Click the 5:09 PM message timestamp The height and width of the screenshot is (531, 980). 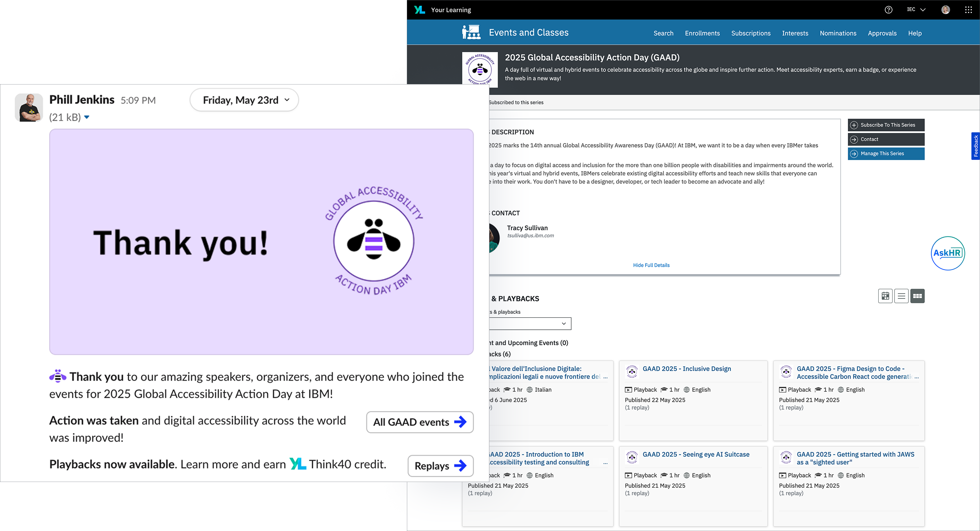click(x=138, y=100)
